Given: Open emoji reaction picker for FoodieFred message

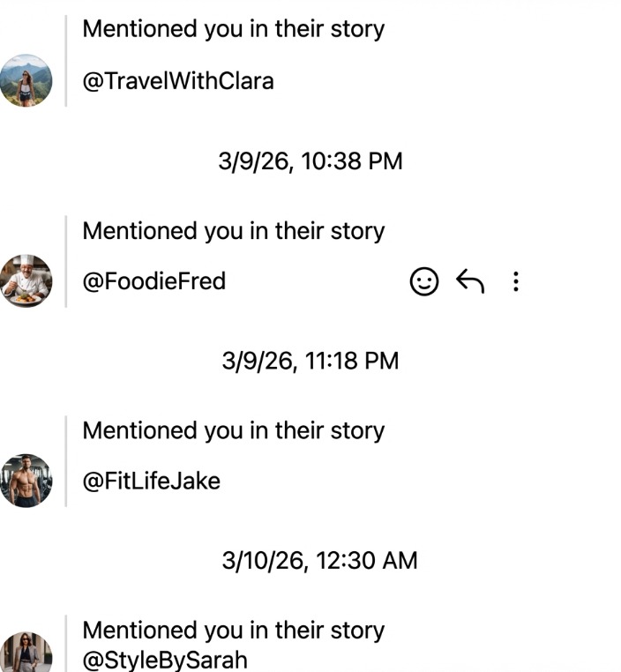Looking at the screenshot, I should (x=424, y=281).
